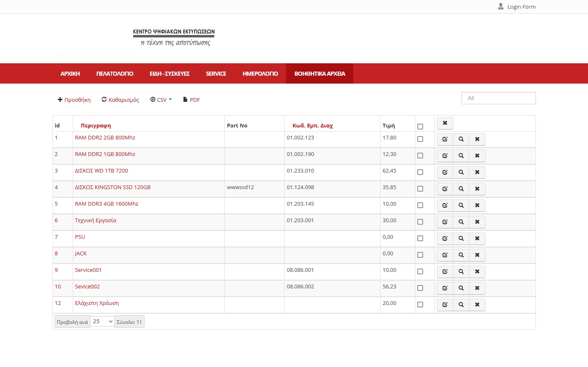Click the magnifier view icon for ΔΙΣΚΟΣ WD 1TB 7200
Screen dimensions: 588x367
tap(461, 173)
